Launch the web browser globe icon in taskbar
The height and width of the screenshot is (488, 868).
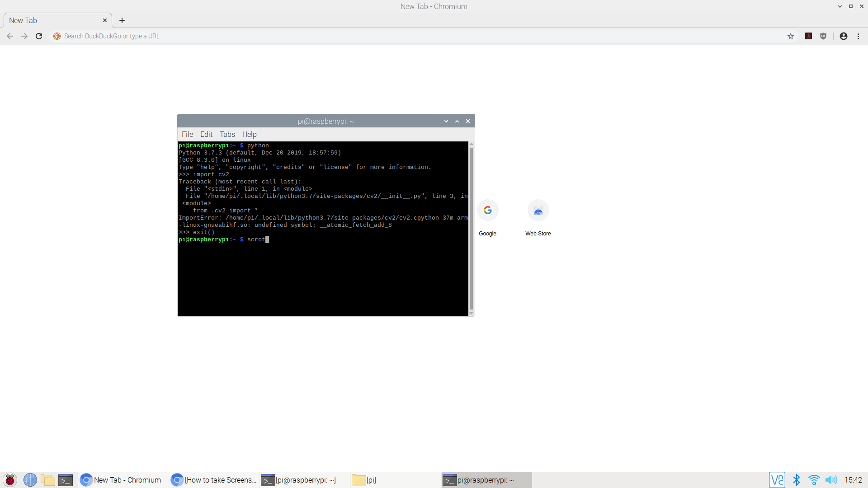click(30, 480)
